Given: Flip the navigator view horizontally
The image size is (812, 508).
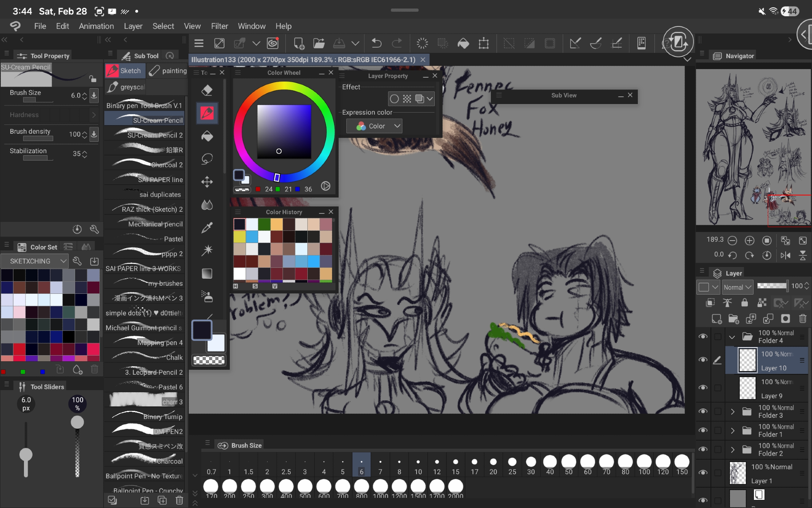Looking at the screenshot, I should click(785, 255).
